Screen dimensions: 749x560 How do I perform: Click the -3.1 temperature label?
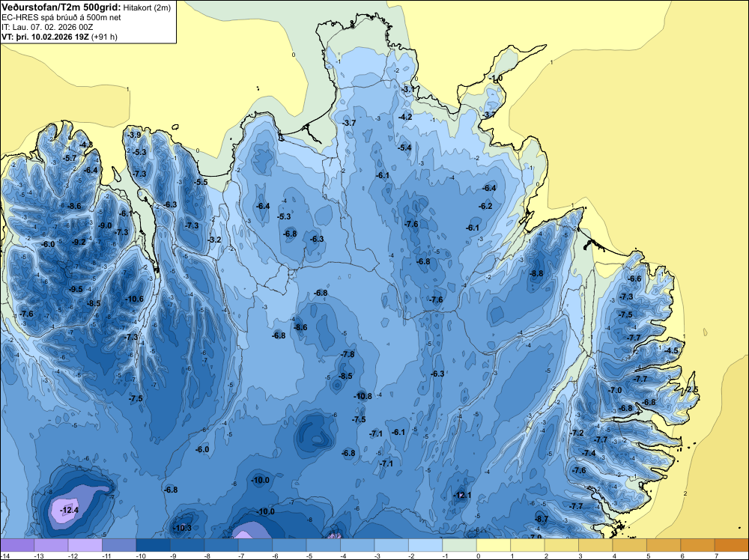click(408, 89)
